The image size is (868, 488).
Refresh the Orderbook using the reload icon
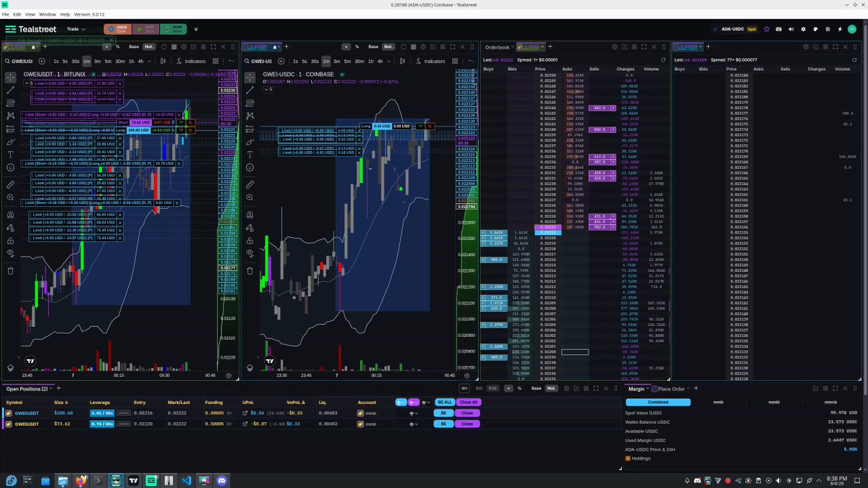[x=663, y=59]
